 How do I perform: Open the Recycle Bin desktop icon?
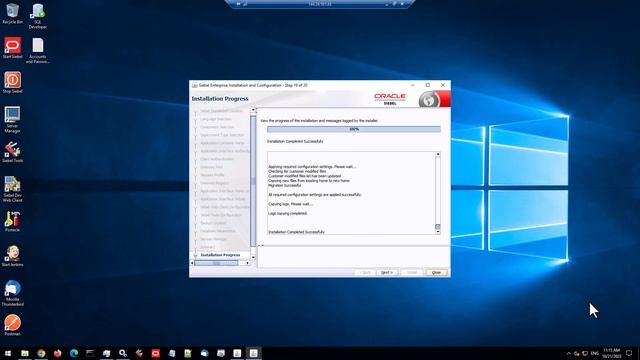click(12, 13)
